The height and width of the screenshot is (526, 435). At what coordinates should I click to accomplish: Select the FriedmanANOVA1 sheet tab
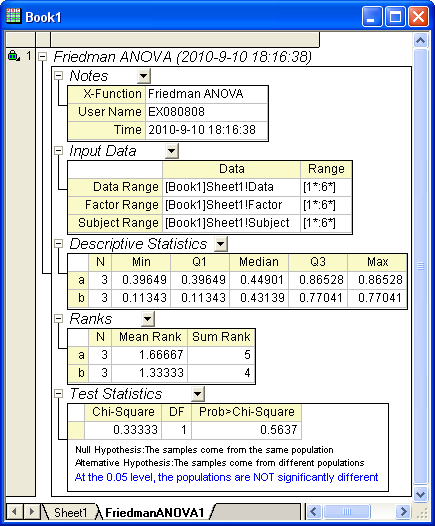coord(155,512)
